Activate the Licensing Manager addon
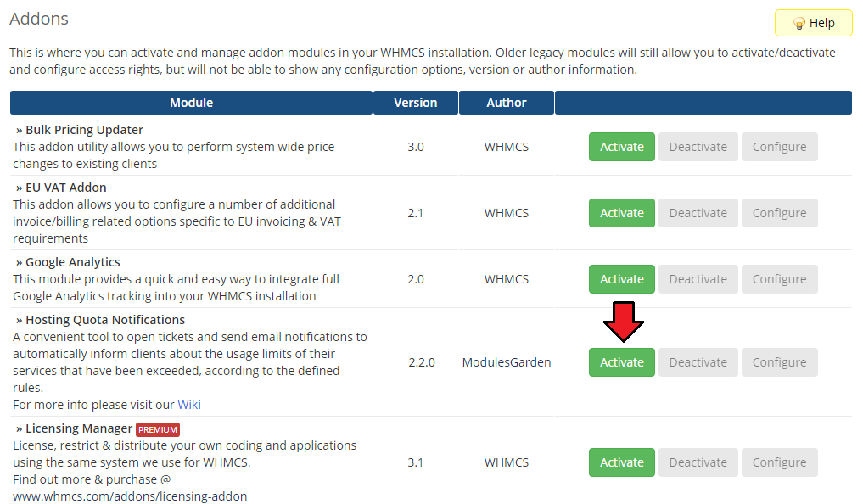 click(x=621, y=462)
